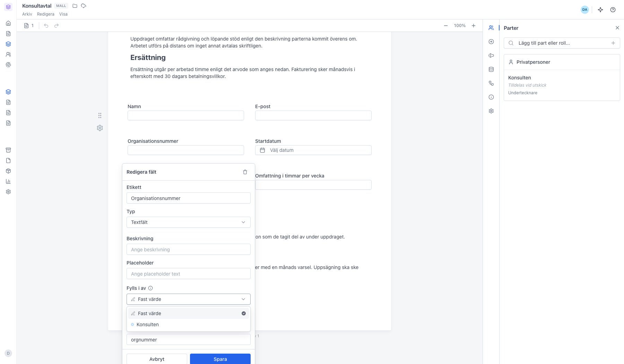Viewport: 624px width, 364px height.
Task: Click the Avbryt button
Action: [x=157, y=359]
